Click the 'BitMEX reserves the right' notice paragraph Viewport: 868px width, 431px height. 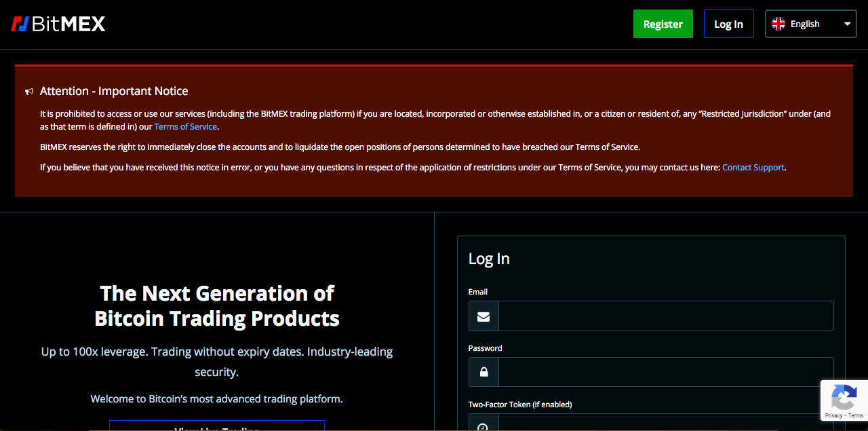pyautogui.click(x=340, y=147)
